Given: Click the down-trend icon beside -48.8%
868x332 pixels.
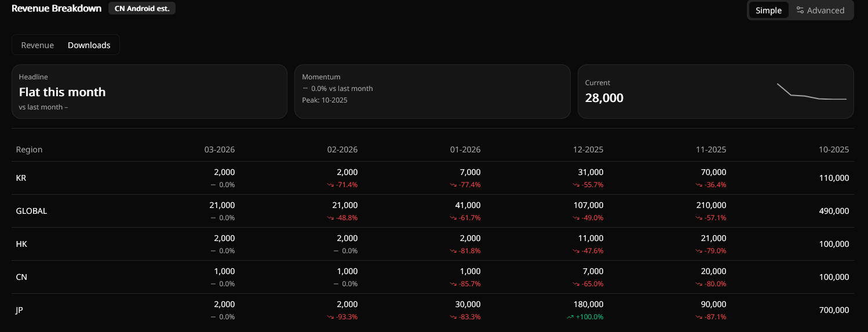Looking at the screenshot, I should [x=330, y=218].
